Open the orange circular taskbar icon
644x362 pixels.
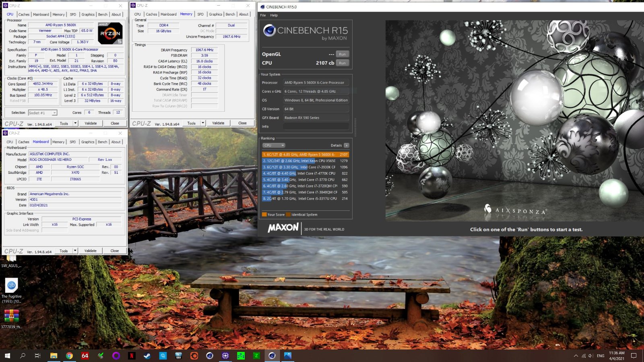tap(194, 356)
